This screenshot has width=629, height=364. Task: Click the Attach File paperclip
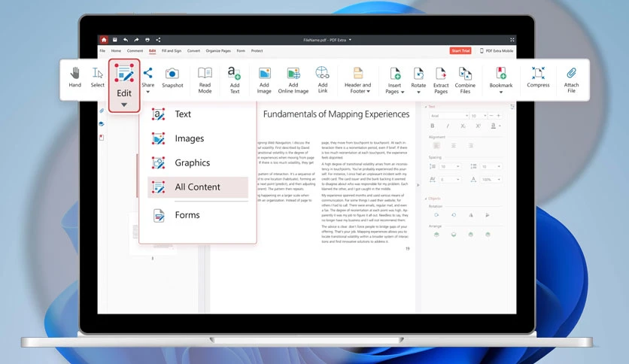point(571,80)
